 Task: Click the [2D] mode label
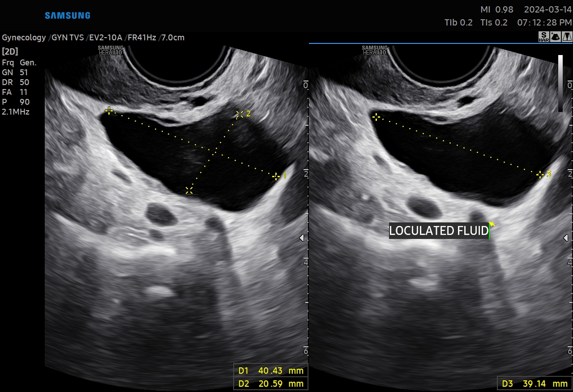tap(10, 51)
